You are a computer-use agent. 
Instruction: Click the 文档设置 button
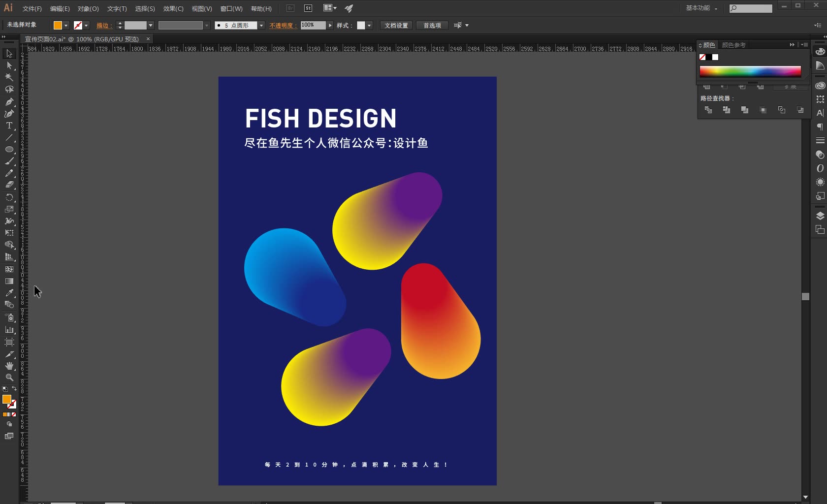coord(396,26)
